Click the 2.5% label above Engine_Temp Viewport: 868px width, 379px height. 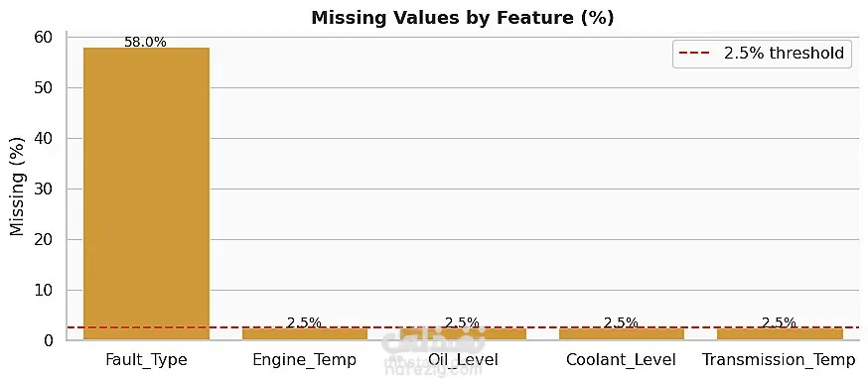304,322
